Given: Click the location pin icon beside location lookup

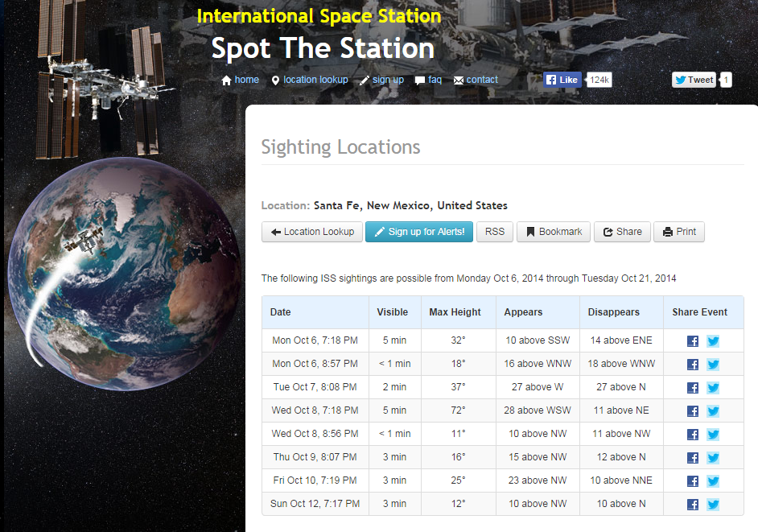Looking at the screenshot, I should coord(274,80).
